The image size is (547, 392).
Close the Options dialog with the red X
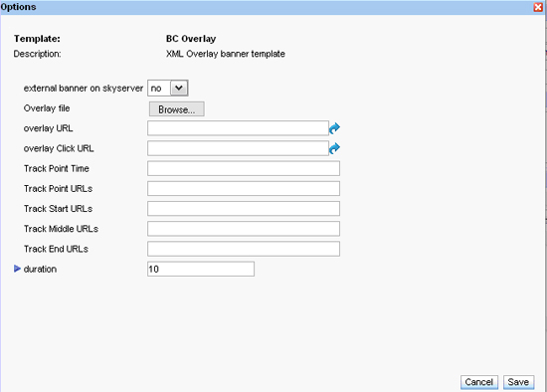[x=538, y=7]
